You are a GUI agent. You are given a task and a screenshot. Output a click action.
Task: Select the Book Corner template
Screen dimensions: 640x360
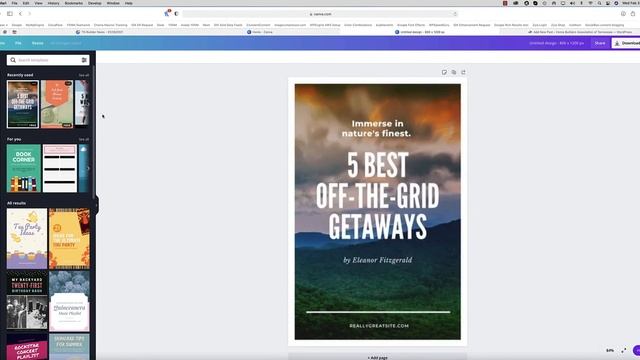pos(24,168)
